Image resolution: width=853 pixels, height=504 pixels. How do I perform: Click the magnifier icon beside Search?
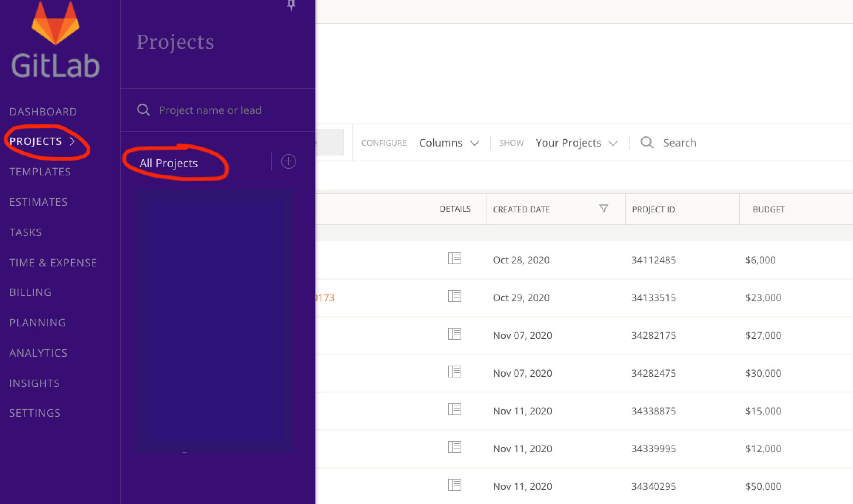pyautogui.click(x=647, y=142)
